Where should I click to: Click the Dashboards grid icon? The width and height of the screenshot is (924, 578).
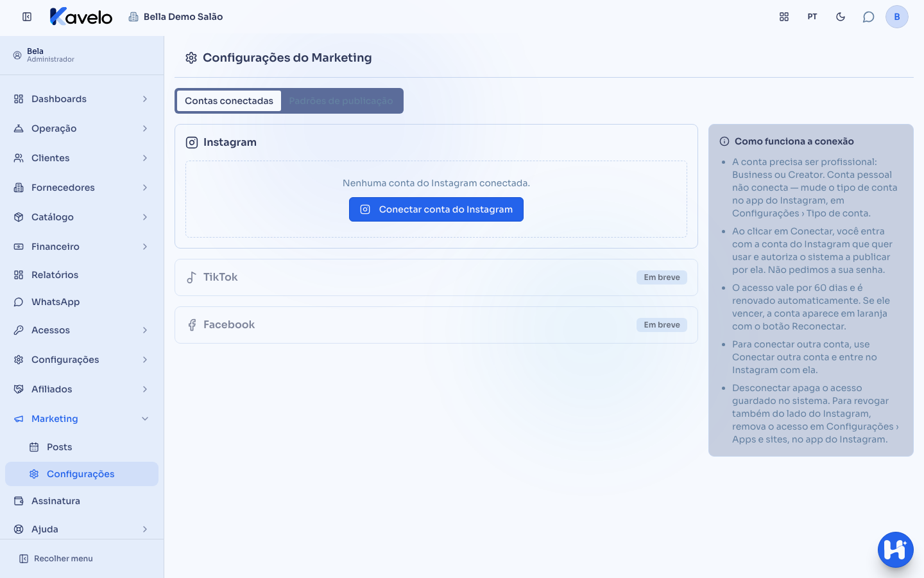pyautogui.click(x=19, y=99)
